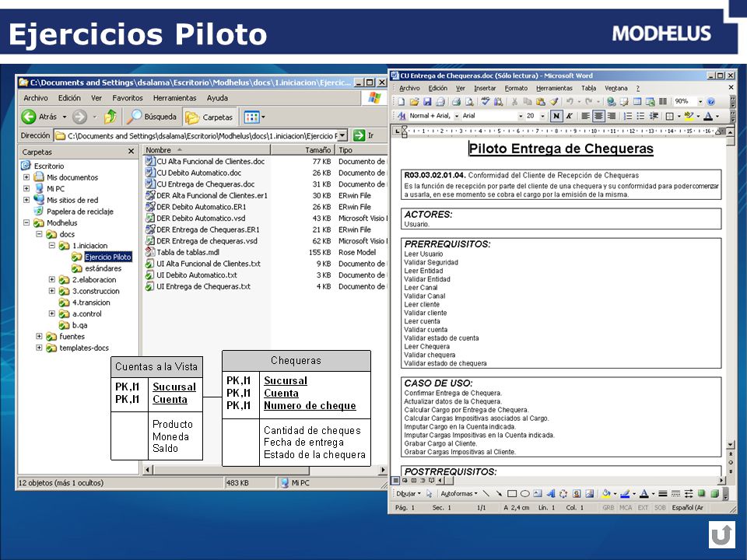Open the font size 20 dropdown

(542, 116)
